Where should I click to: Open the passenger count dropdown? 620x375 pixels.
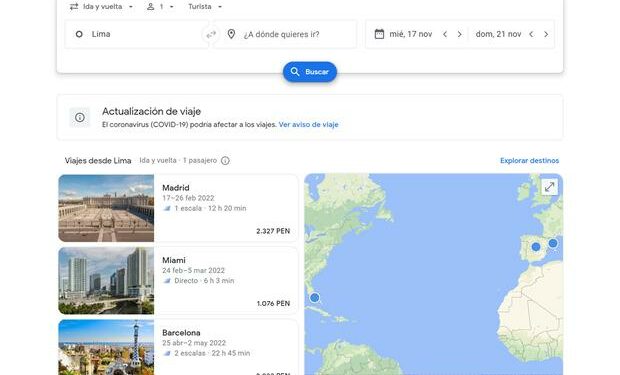click(160, 7)
